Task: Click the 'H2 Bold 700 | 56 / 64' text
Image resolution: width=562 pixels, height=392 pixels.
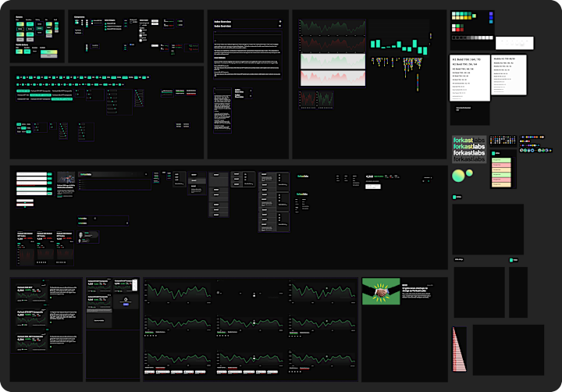Action: (x=465, y=64)
